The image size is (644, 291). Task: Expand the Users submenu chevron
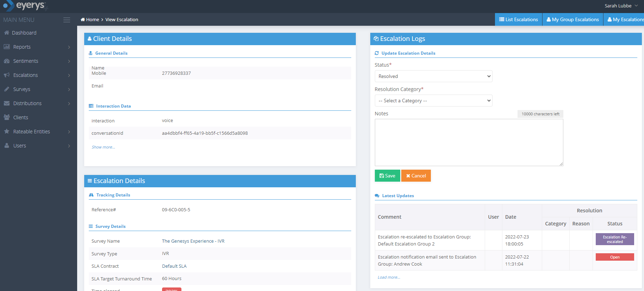[x=69, y=146]
